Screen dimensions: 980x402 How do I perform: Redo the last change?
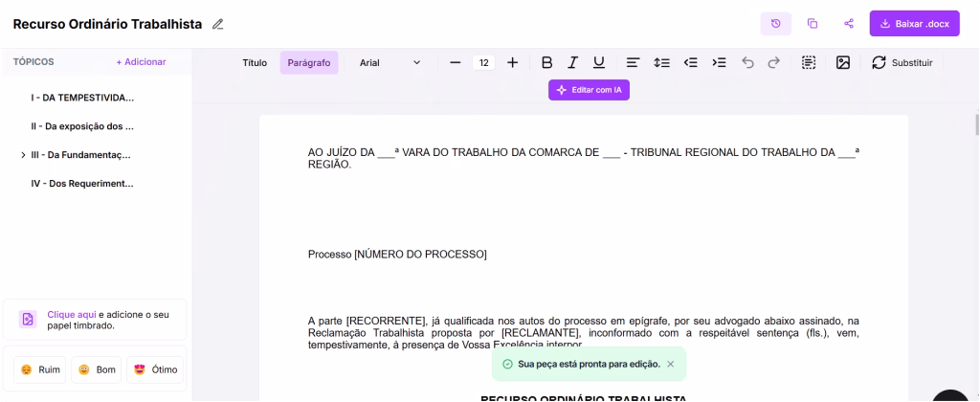click(773, 62)
